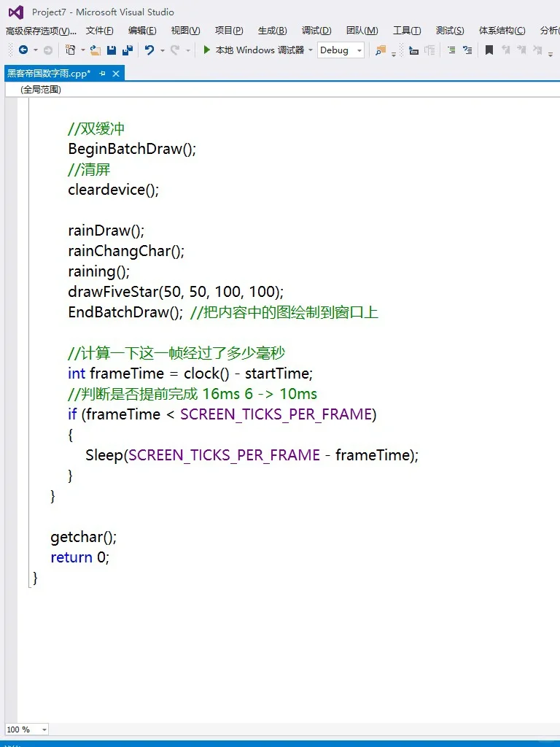Open the 编辑(E) menu
Image resolution: width=560 pixels, height=747 pixels.
pos(142,31)
